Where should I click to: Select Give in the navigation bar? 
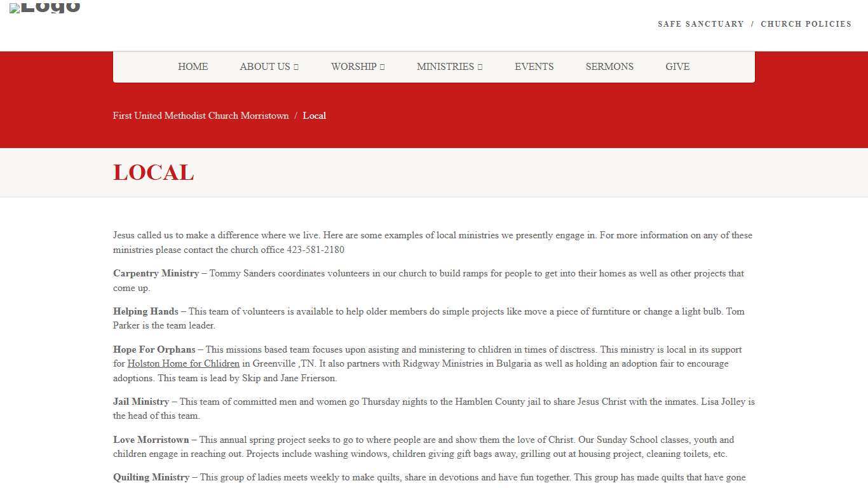point(677,67)
